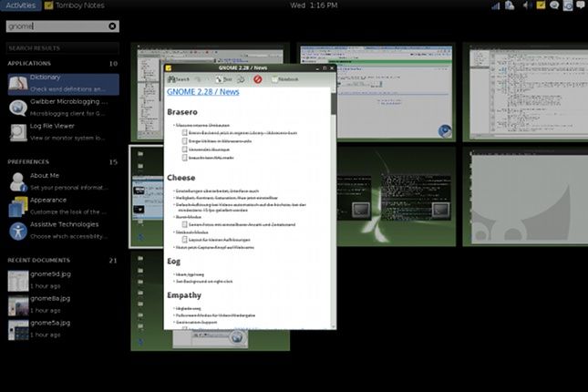Open the Activities overview button
The image size is (588, 392).
coord(21,5)
